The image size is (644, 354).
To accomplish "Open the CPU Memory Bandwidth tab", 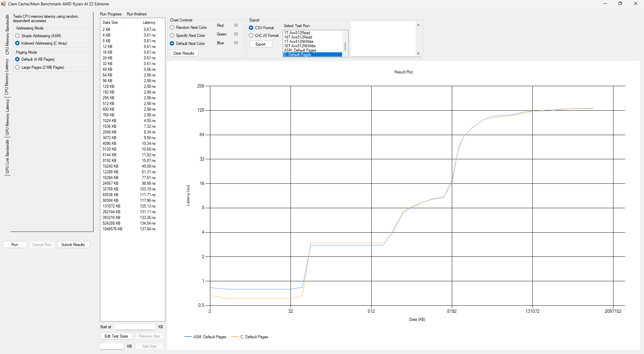I will 7,35.
